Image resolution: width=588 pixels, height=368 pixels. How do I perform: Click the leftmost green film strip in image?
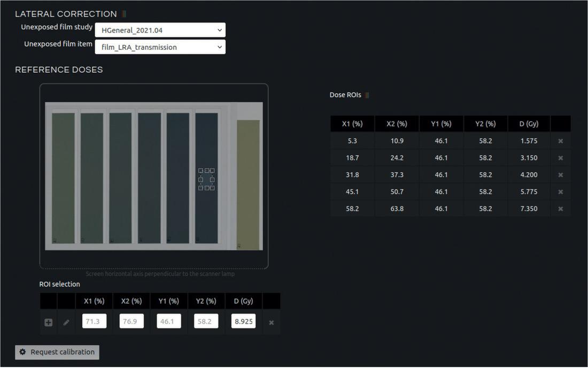(63, 178)
